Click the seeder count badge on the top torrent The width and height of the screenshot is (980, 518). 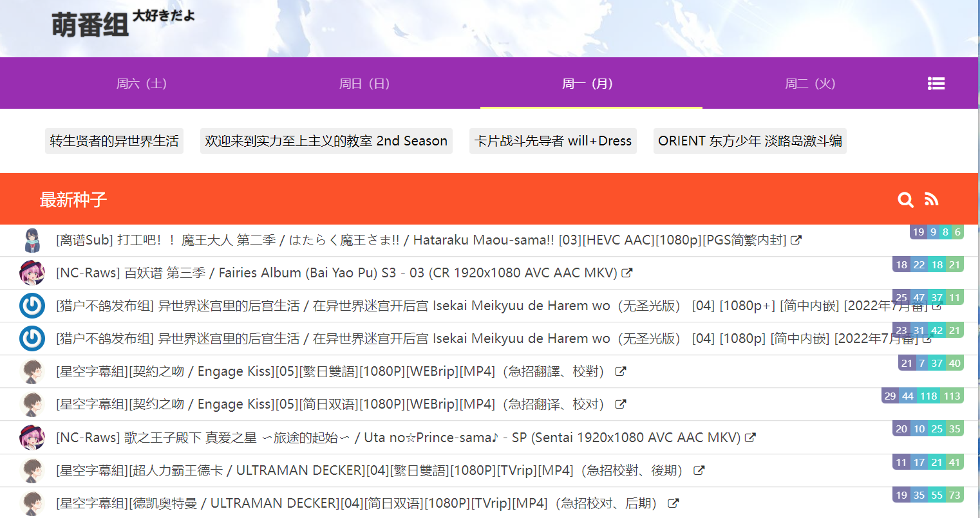(x=918, y=232)
